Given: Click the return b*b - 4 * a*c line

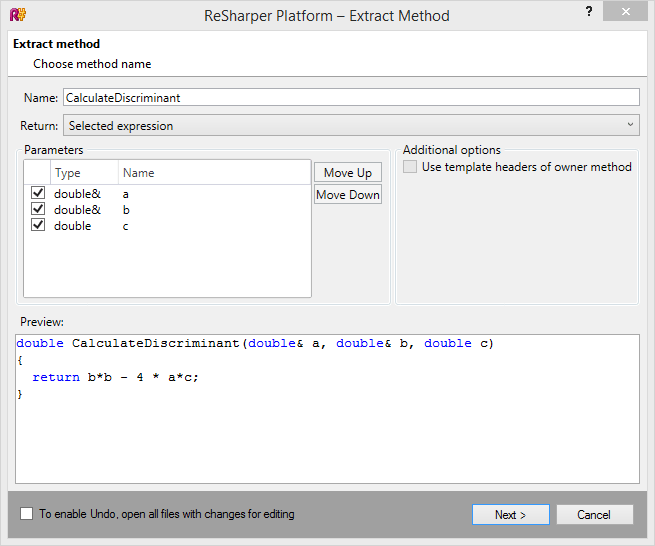Looking at the screenshot, I should [x=115, y=377].
